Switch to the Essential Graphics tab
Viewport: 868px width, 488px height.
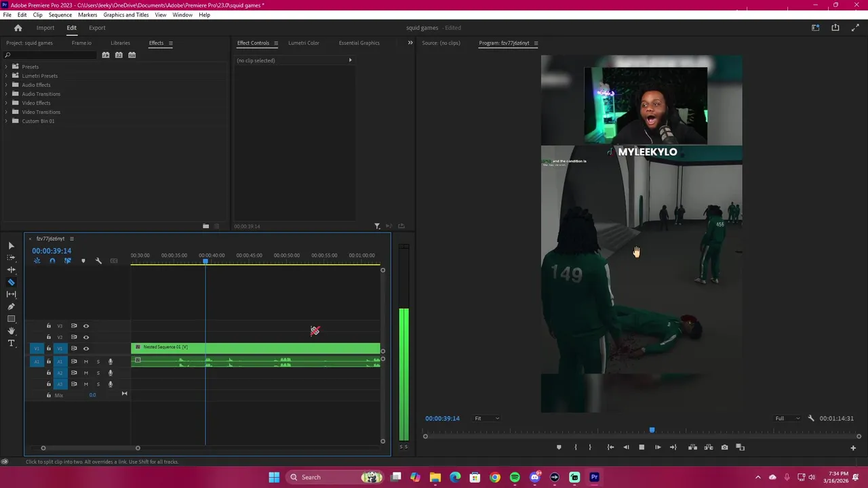tap(359, 43)
